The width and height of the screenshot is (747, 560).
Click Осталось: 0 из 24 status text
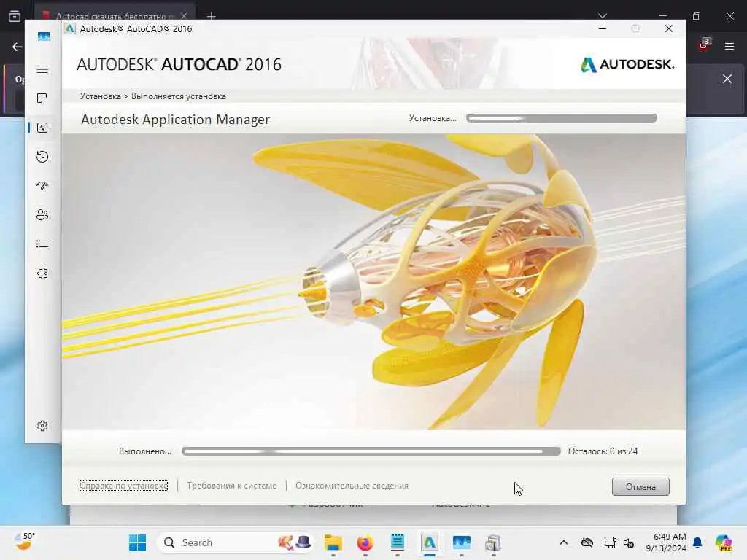pos(603,451)
